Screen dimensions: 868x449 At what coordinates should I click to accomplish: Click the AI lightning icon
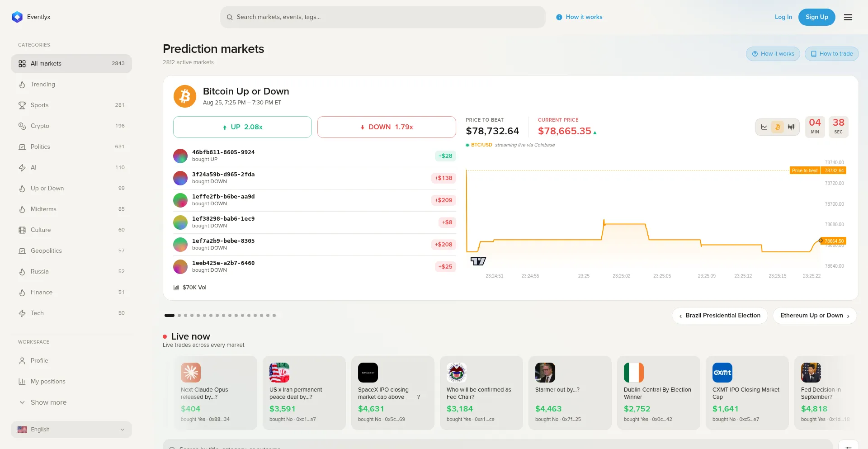coord(22,168)
